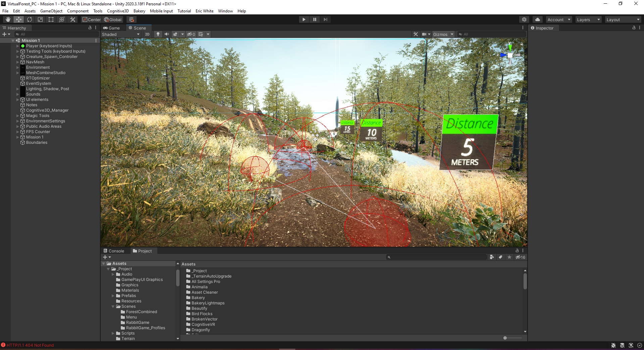
Task: Click the error icon in status bar
Action: coord(3,345)
